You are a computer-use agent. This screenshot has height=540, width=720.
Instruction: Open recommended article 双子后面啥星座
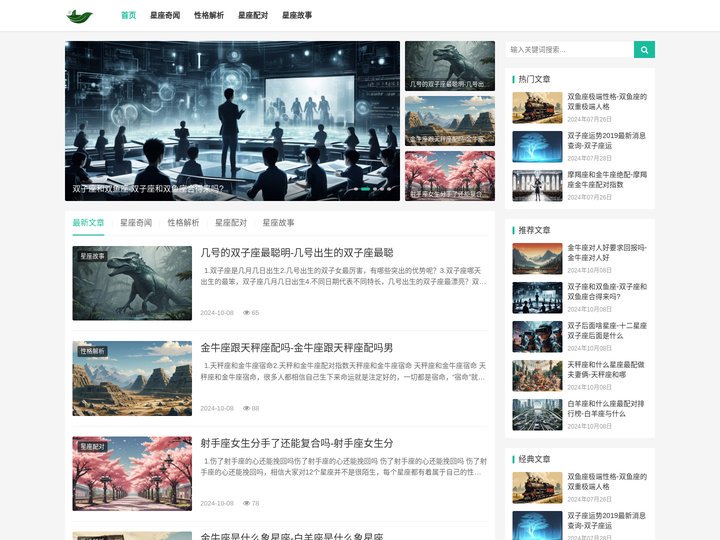[x=607, y=331]
